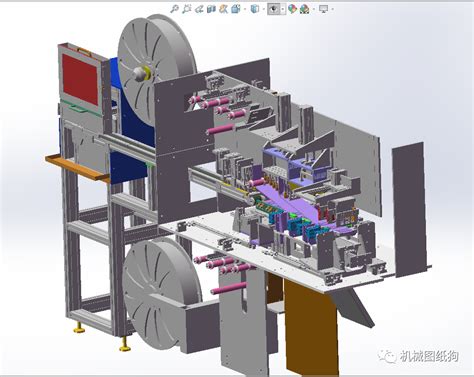
Task: Open Dynamic Annotation Views
Action: coord(223,9)
